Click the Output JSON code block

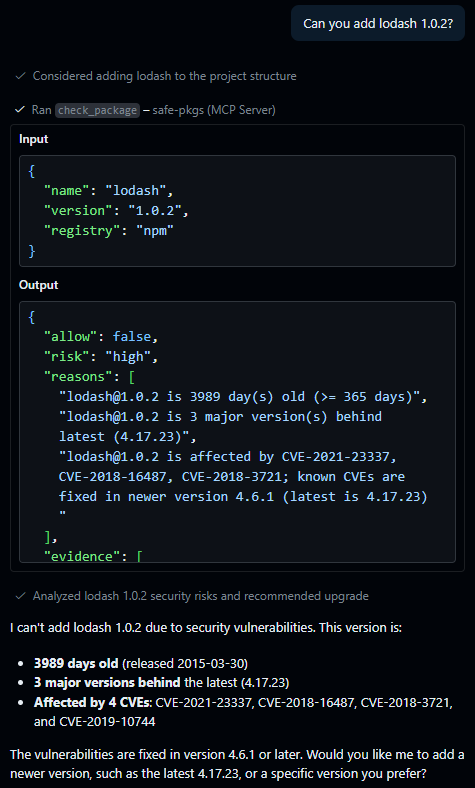237,432
